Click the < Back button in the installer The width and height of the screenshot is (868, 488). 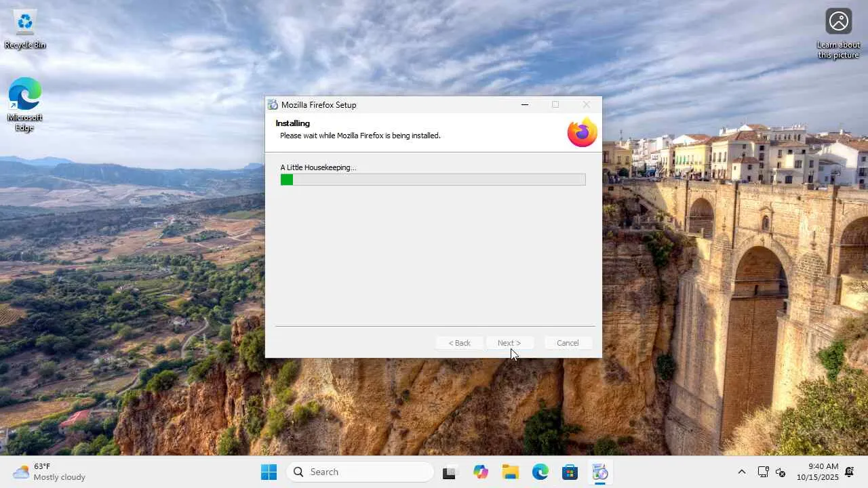point(459,343)
